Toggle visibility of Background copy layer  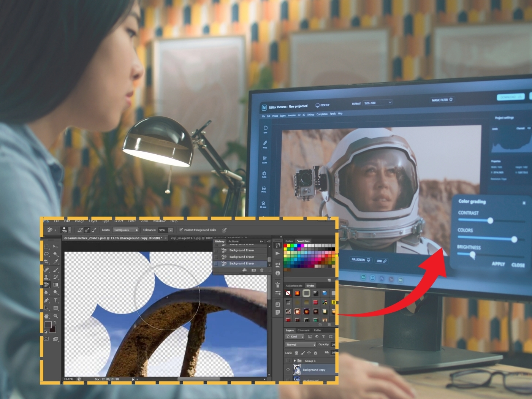click(x=288, y=369)
